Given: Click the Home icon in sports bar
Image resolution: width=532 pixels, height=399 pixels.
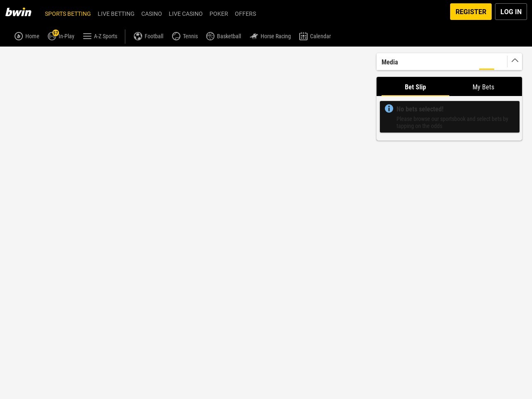Looking at the screenshot, I should (x=19, y=36).
